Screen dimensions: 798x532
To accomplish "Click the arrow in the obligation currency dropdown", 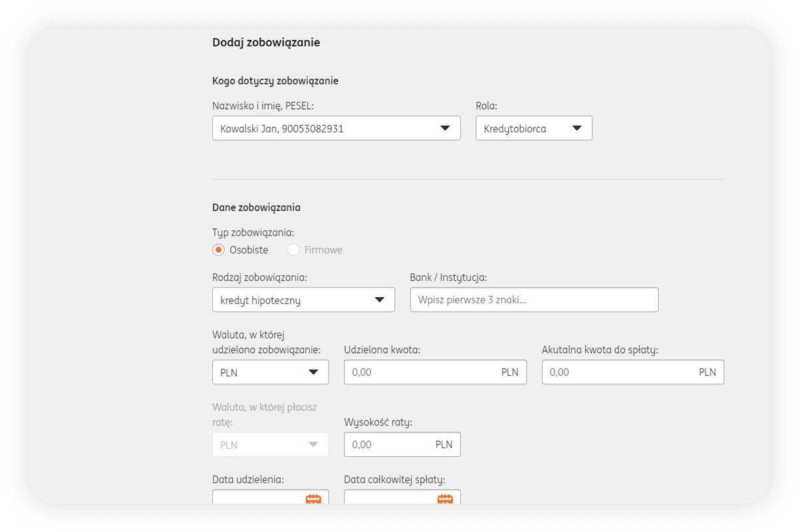I will pos(313,372).
